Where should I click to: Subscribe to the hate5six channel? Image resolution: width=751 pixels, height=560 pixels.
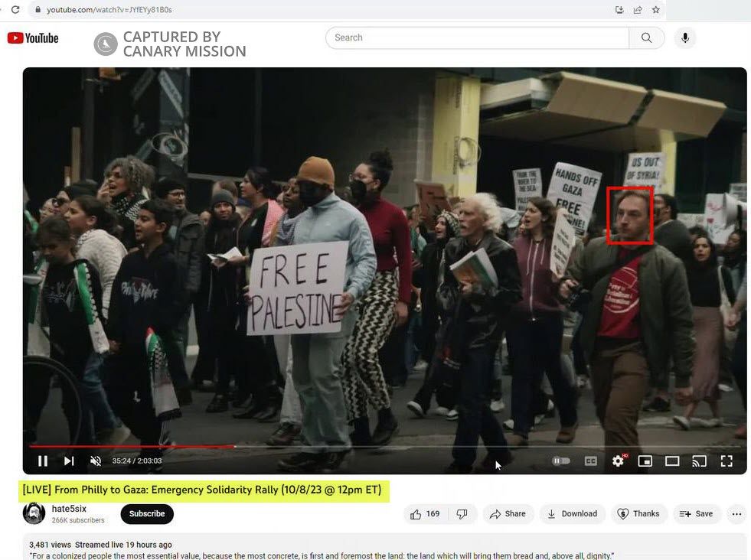point(147,514)
